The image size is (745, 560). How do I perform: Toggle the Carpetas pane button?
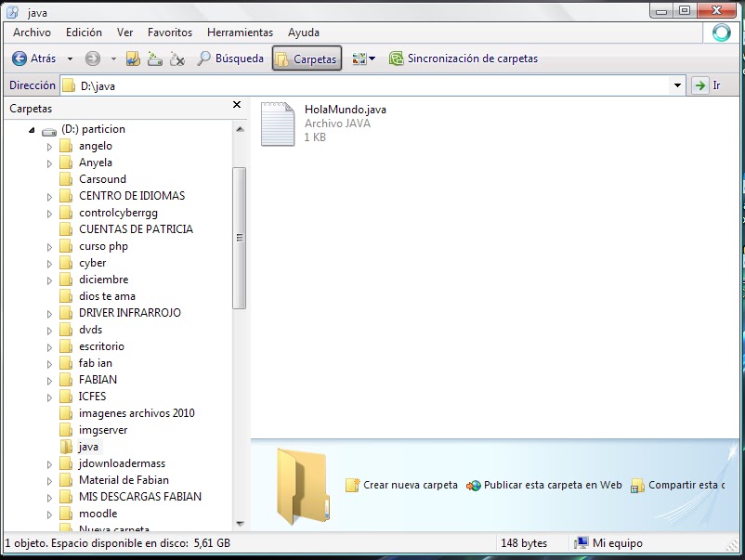pyautogui.click(x=307, y=59)
